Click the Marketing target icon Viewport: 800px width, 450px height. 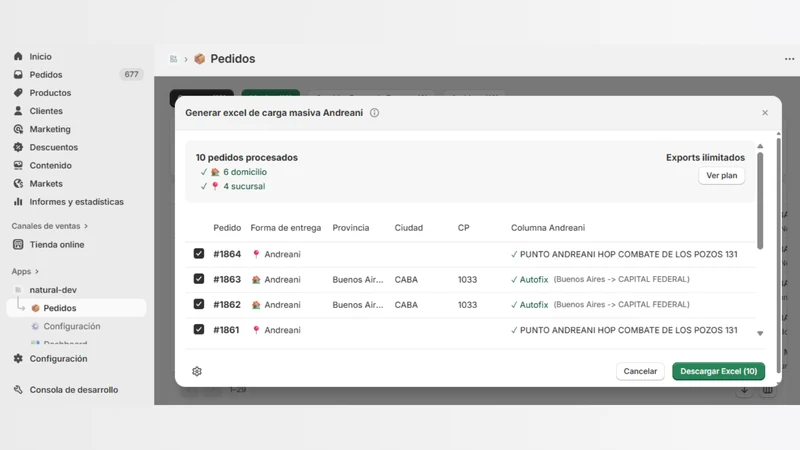click(18, 129)
